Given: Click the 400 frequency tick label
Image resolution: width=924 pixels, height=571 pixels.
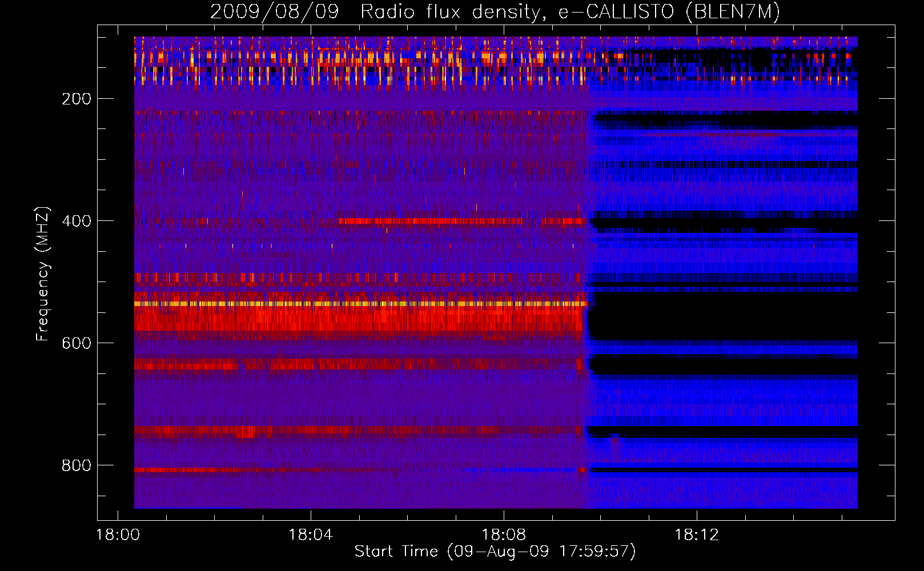Looking at the screenshot, I should 77,221.
